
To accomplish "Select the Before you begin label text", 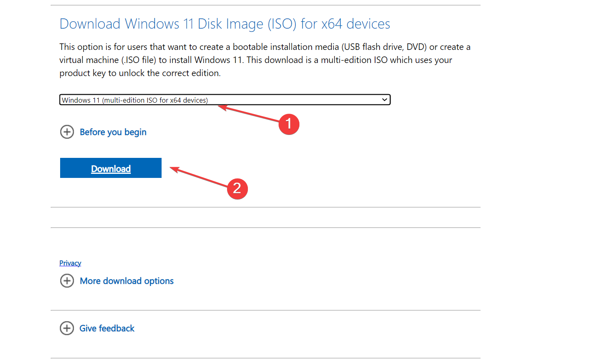I will click(x=113, y=132).
